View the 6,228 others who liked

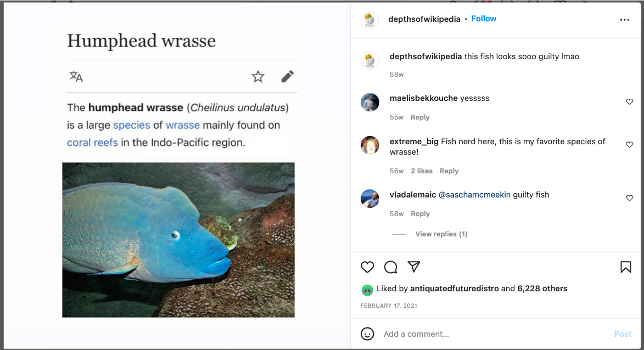tap(542, 289)
